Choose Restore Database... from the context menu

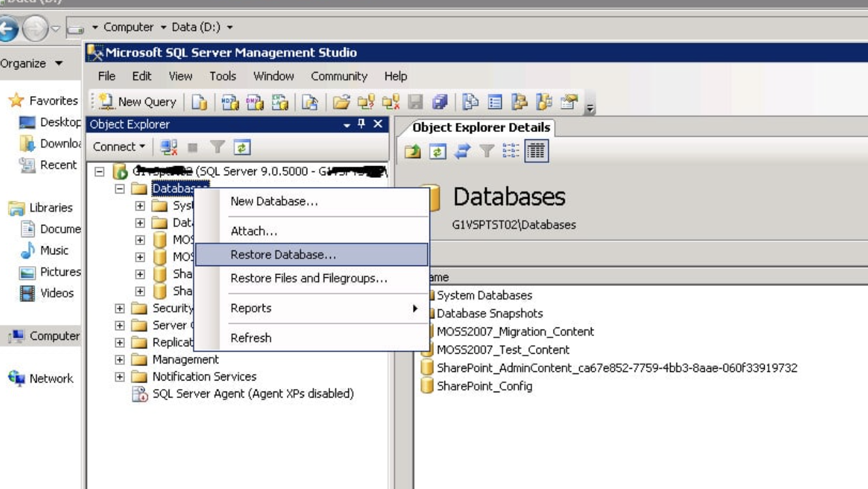[x=283, y=254]
